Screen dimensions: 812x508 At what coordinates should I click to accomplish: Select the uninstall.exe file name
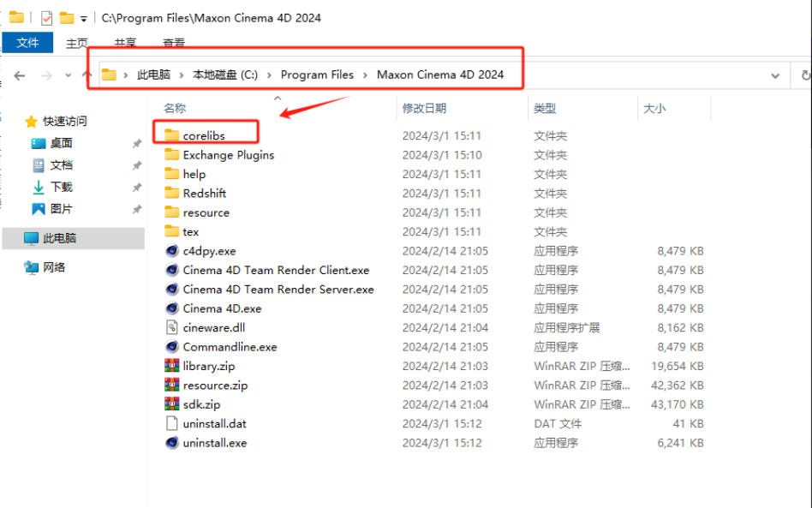point(215,443)
